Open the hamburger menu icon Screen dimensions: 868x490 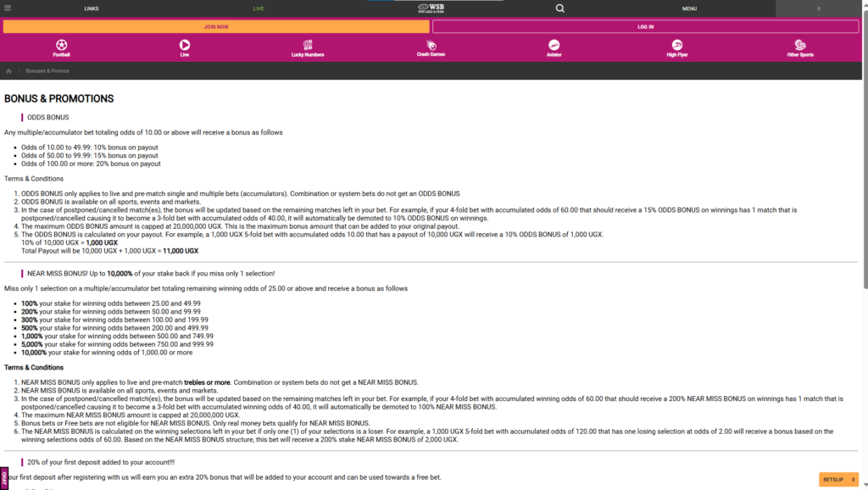click(8, 8)
